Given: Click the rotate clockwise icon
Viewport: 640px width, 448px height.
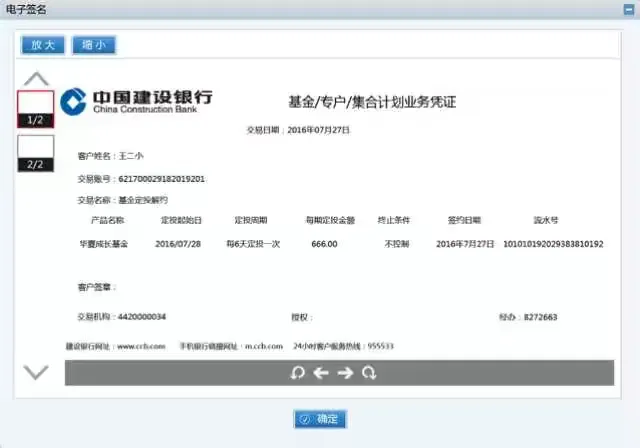Looking at the screenshot, I should [369, 373].
